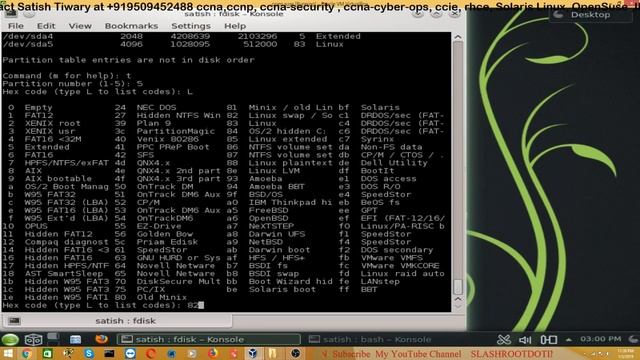640x360 pixels.
Task: Click 'Linux swap / So' code 82 entry
Action: (280, 116)
